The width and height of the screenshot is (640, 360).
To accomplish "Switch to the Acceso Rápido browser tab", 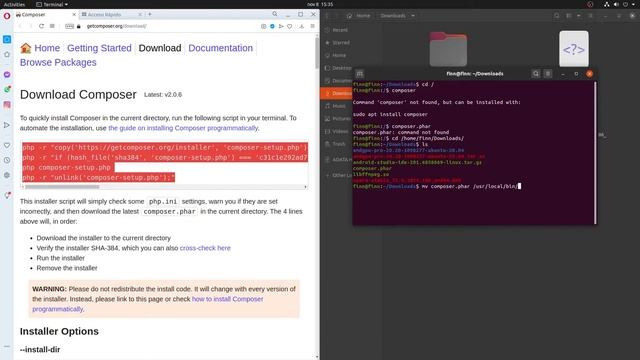I will [x=110, y=14].
